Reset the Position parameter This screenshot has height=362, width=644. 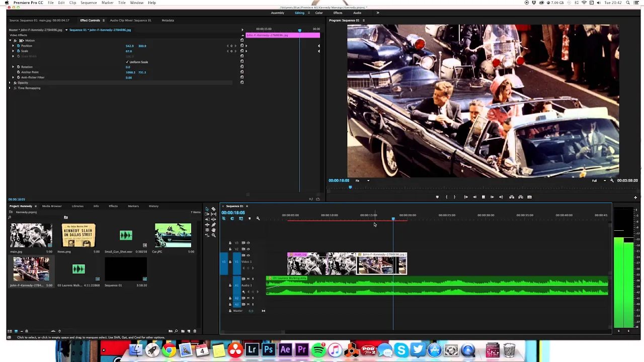click(242, 46)
